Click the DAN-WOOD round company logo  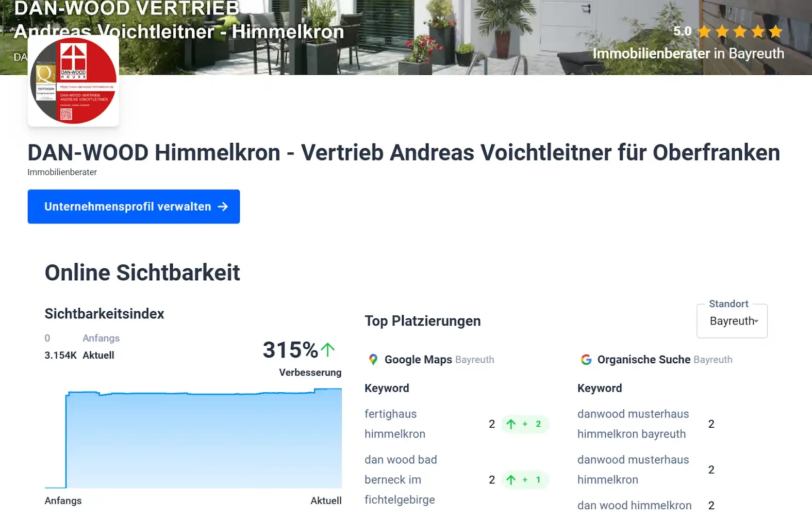[73, 80]
